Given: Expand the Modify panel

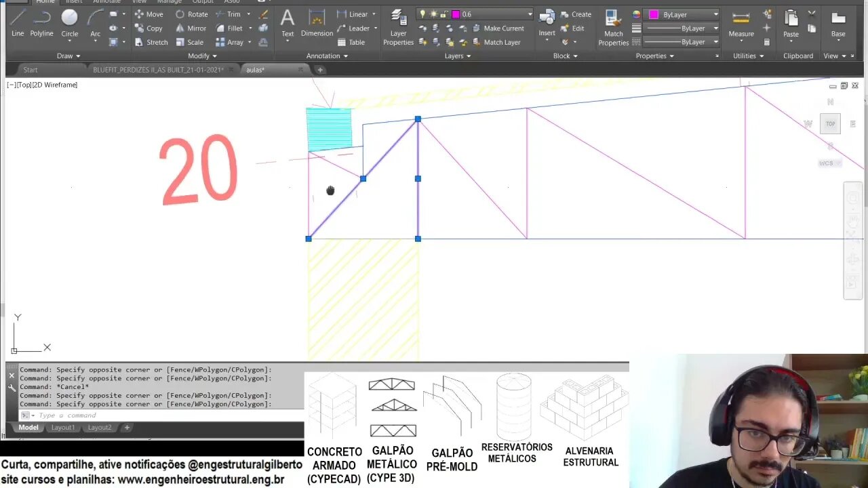Looking at the screenshot, I should (201, 56).
